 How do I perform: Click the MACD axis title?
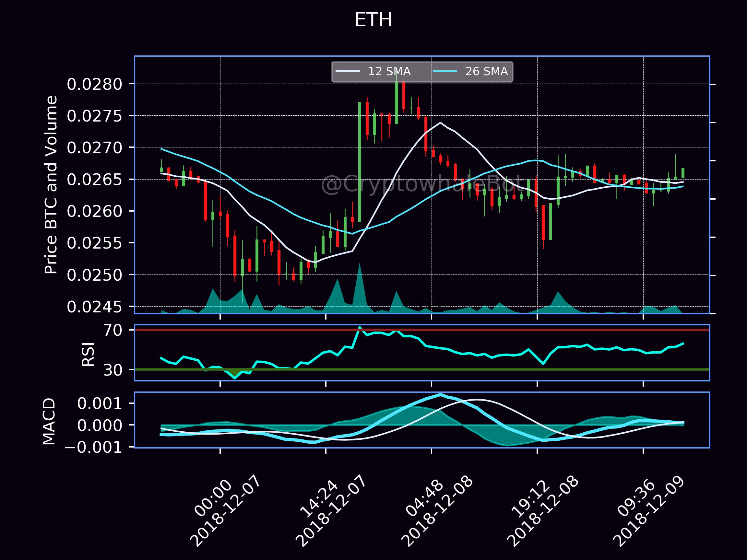coord(49,421)
